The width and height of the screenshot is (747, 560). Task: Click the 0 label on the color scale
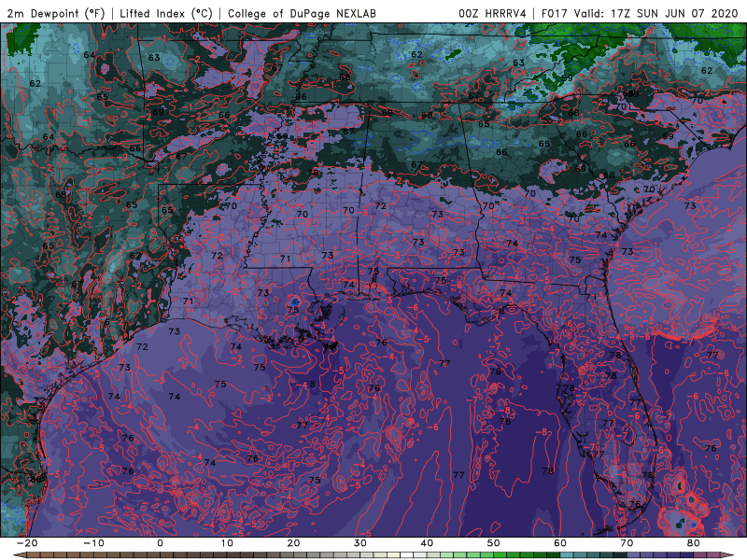click(x=160, y=543)
